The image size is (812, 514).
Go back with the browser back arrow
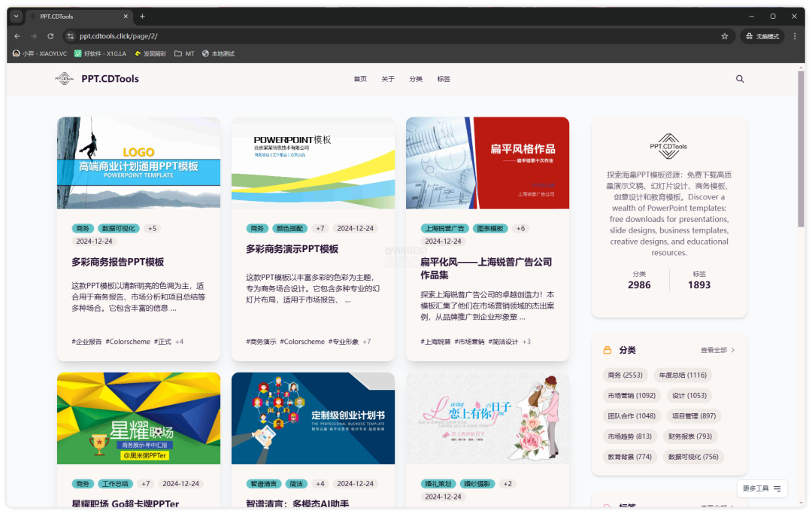tap(17, 36)
